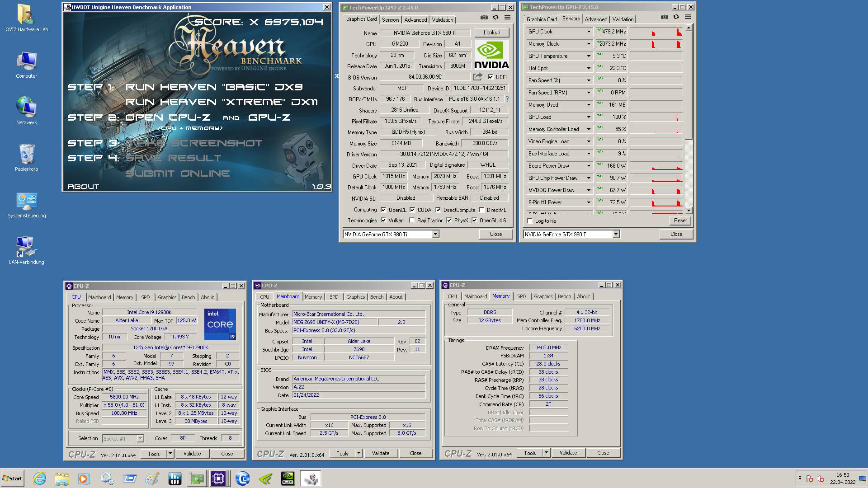This screenshot has height=488, width=868.
Task: Click the Lookup button in GPU-Z
Action: (491, 33)
